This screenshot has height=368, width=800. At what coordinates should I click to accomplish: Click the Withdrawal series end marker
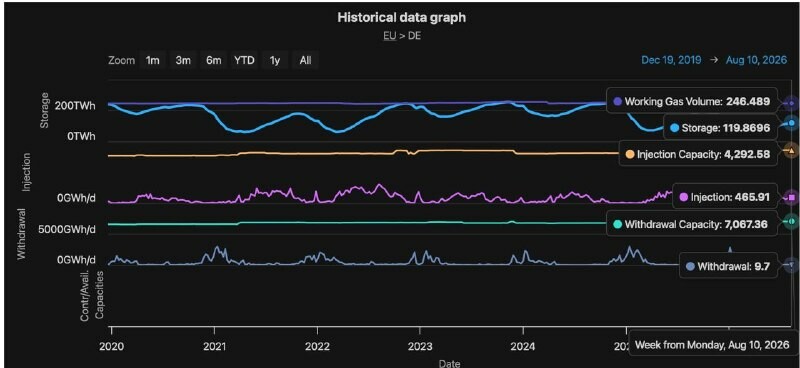tap(791, 264)
